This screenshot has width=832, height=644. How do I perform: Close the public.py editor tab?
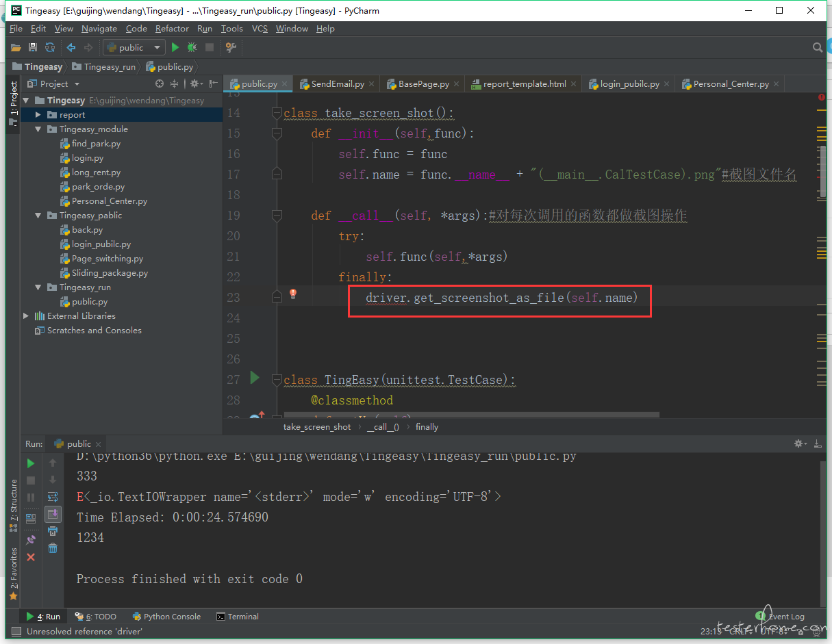(x=284, y=84)
